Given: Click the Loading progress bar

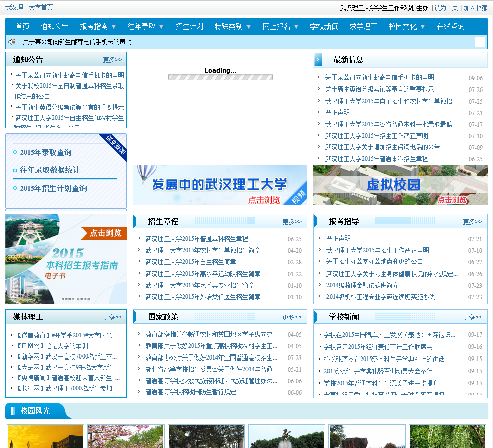Looking at the screenshot, I should 220,77.
